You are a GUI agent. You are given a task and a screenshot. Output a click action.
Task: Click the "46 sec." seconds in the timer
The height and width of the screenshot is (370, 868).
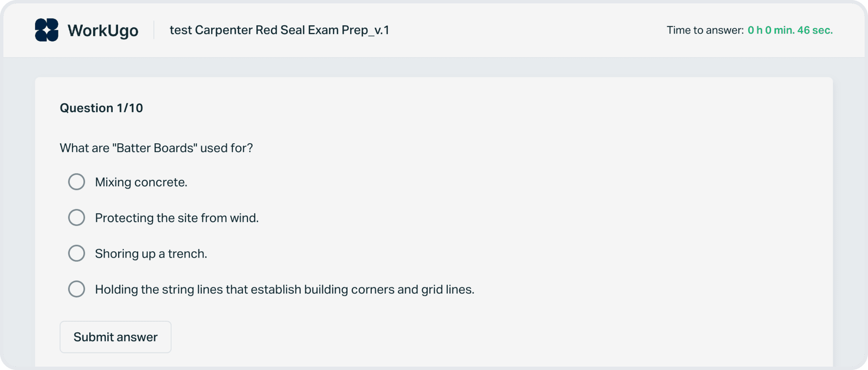coord(815,30)
